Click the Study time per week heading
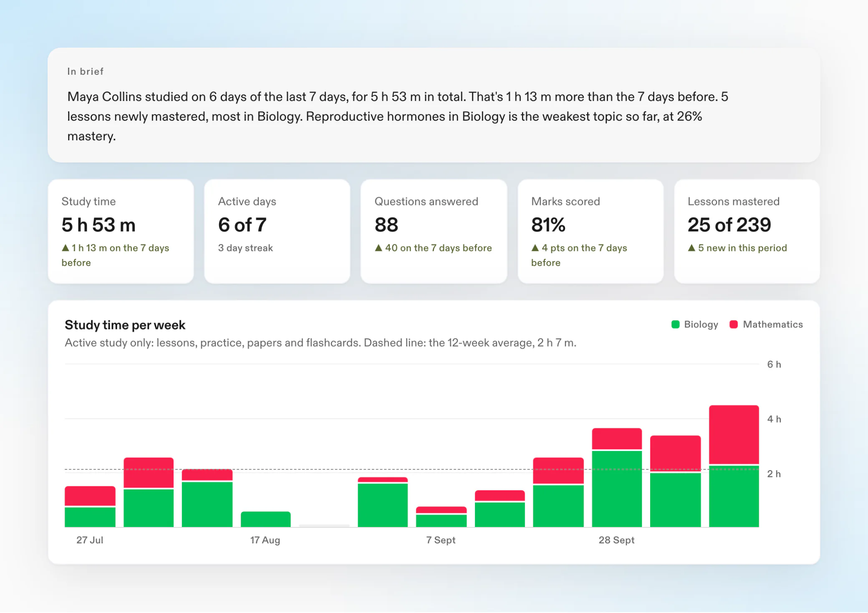 point(125,325)
